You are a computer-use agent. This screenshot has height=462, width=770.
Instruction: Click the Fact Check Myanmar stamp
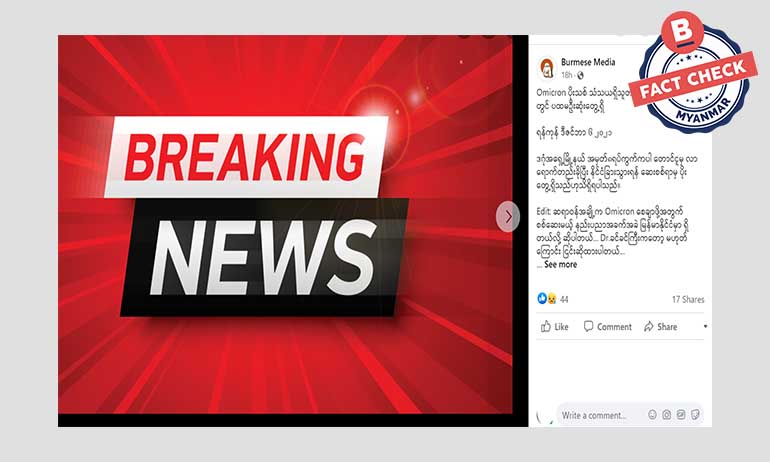[694, 75]
